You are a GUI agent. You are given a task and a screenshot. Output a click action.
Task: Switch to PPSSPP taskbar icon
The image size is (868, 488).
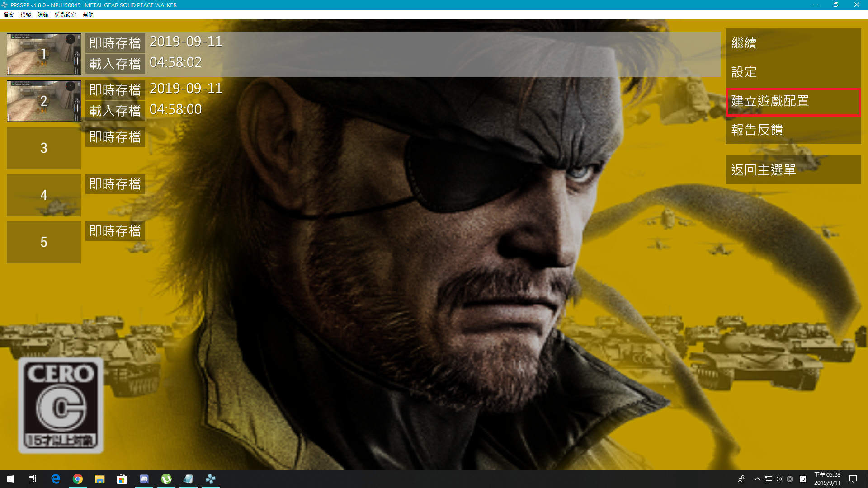tap(211, 479)
